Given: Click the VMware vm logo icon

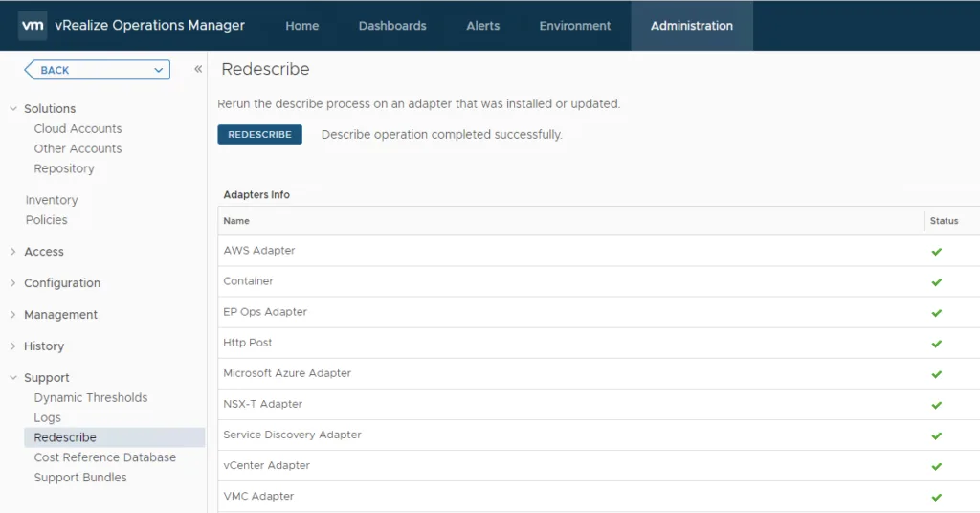Looking at the screenshot, I should (x=33, y=26).
